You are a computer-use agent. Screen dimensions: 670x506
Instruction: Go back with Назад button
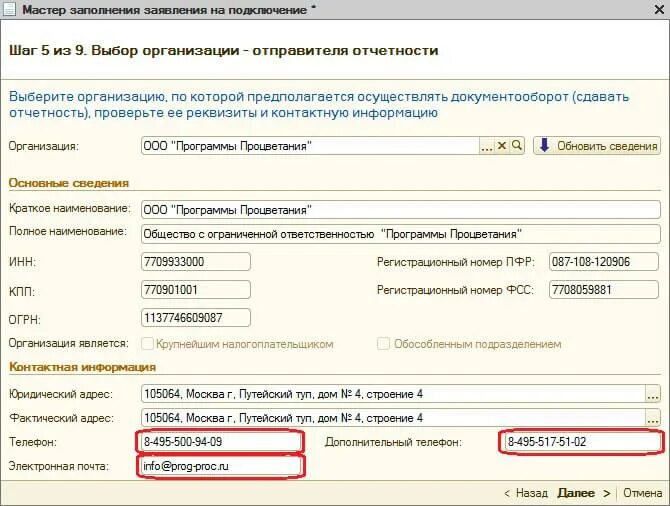(x=526, y=493)
